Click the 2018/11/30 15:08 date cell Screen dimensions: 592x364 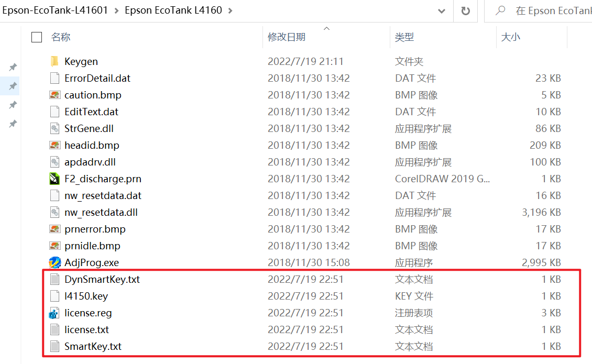[x=309, y=262]
